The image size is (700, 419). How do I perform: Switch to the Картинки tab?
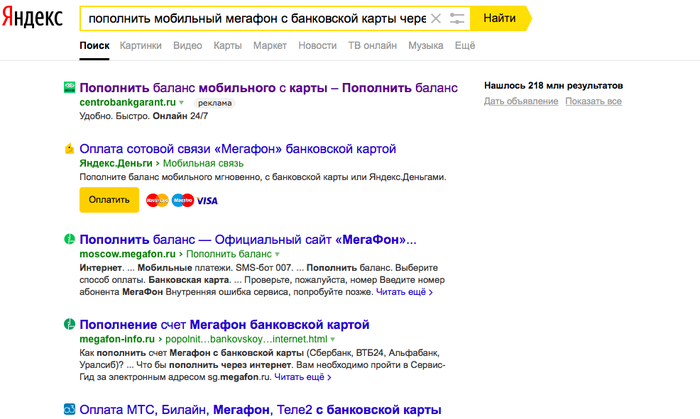140,46
